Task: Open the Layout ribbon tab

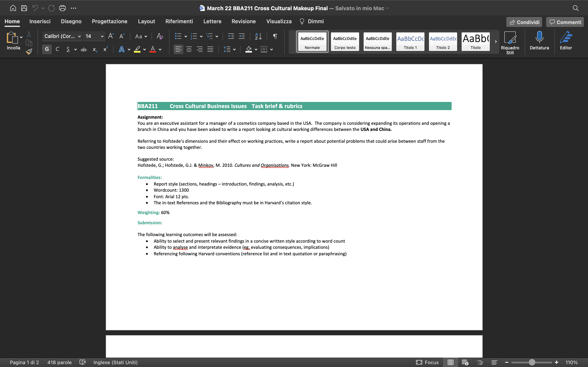Action: point(146,21)
